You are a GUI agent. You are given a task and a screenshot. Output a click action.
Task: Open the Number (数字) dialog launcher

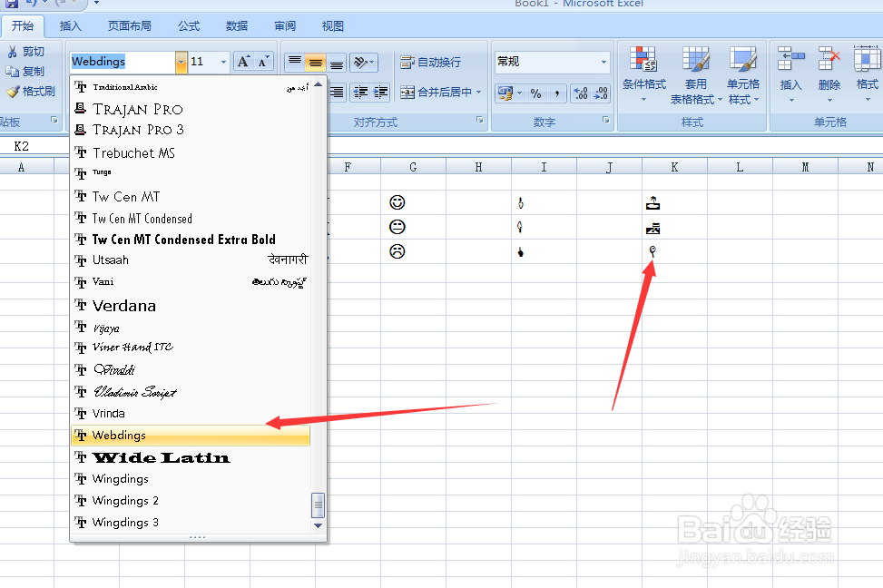(x=606, y=120)
